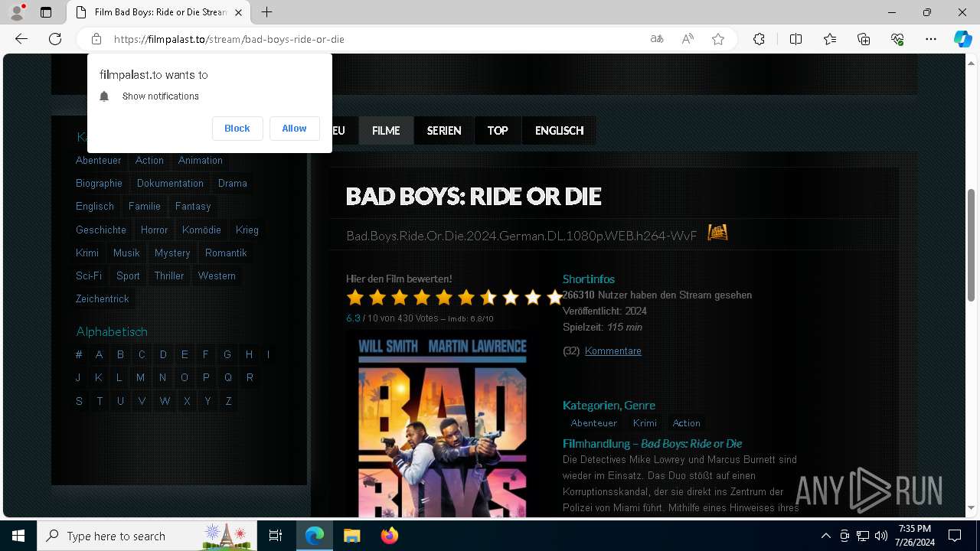Browse the Romantik genre

(226, 253)
